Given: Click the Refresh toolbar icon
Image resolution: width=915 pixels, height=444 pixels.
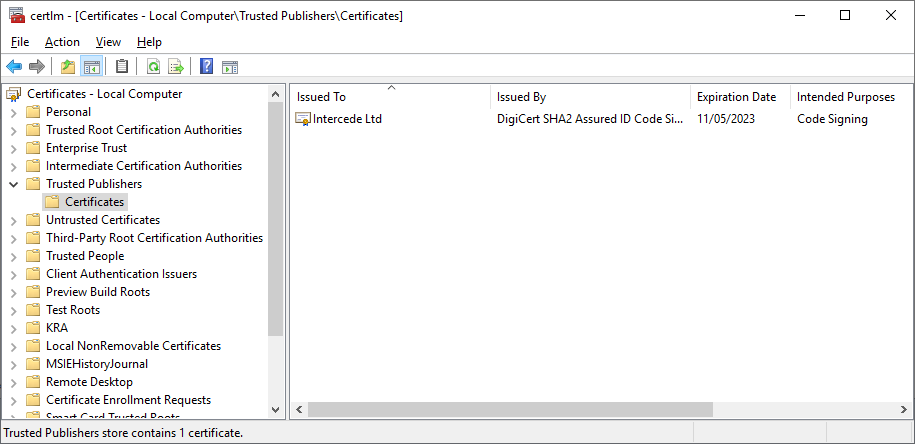Looking at the screenshot, I should (153, 67).
